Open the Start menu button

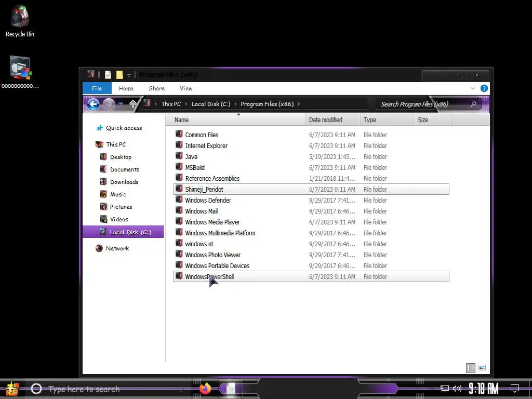[12, 389]
